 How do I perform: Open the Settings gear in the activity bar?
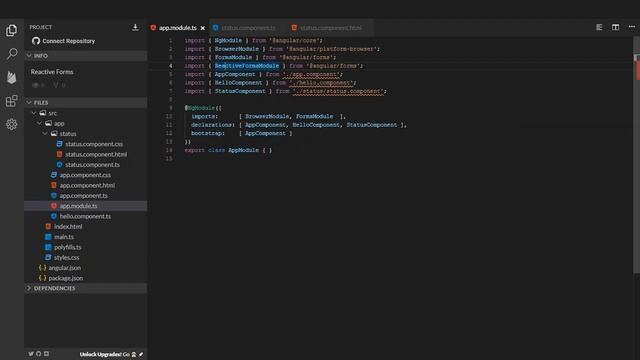point(11,124)
